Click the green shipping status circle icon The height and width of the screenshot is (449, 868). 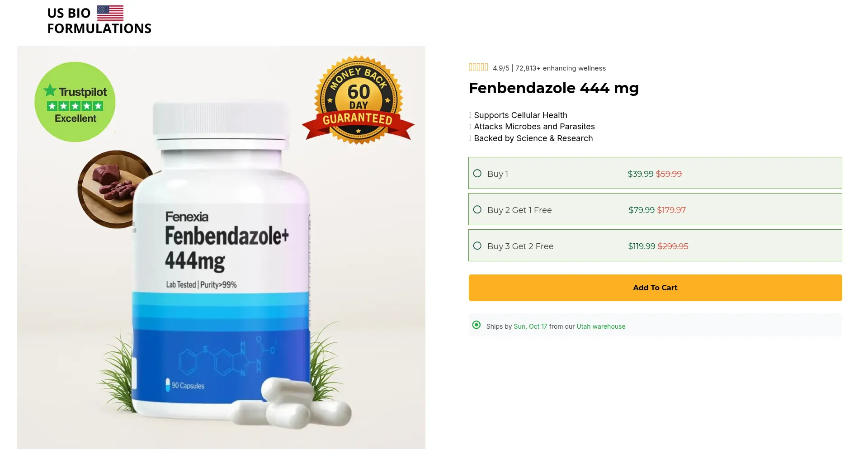tap(476, 325)
